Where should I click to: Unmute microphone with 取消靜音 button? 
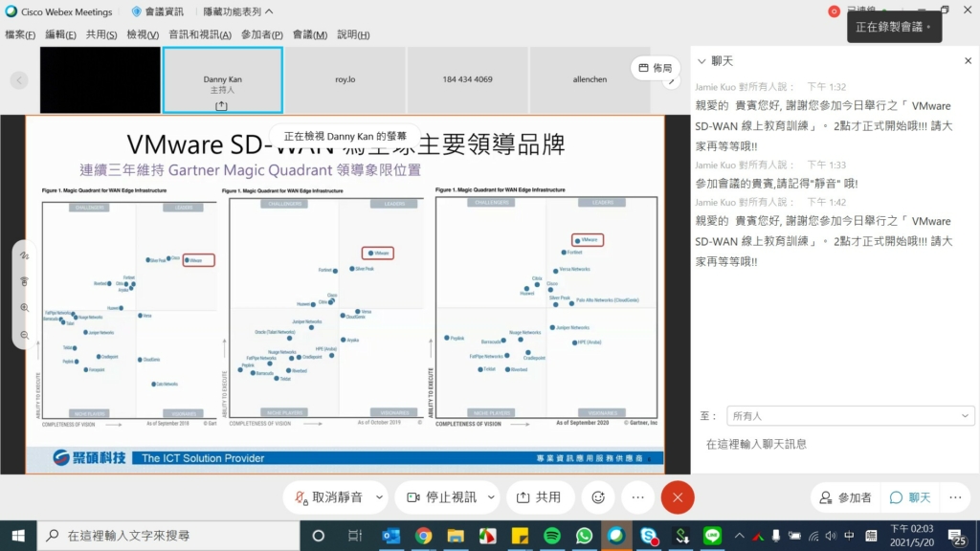tap(329, 497)
